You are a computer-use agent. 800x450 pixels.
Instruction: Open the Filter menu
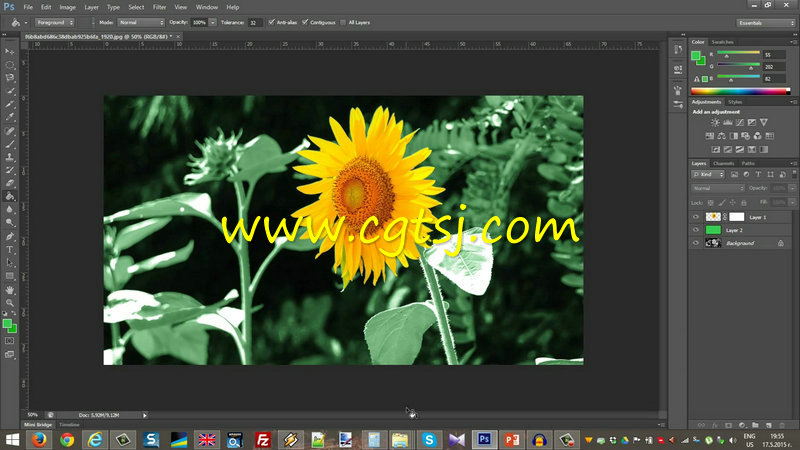coord(159,7)
